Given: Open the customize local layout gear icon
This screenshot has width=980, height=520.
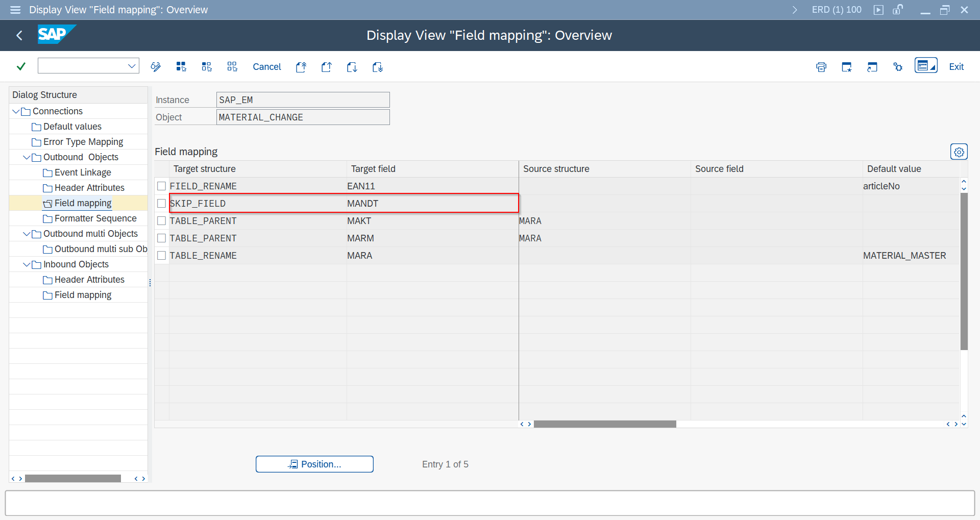Looking at the screenshot, I should (x=898, y=67).
